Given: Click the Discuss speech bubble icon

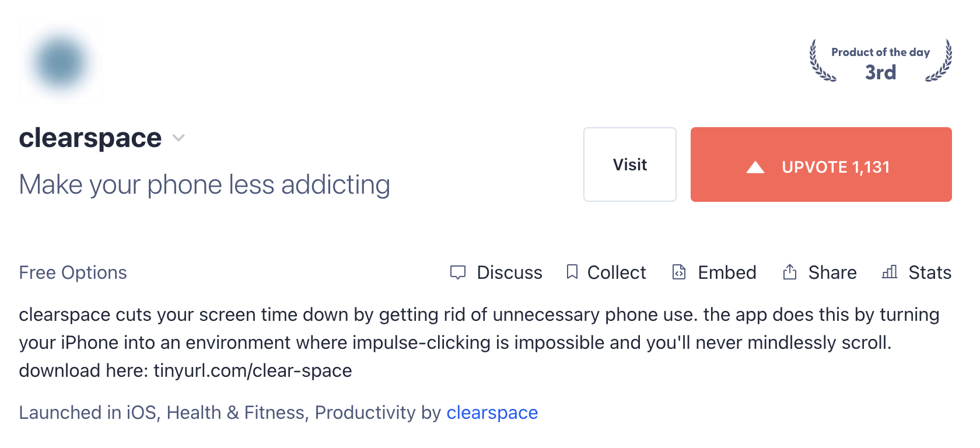Looking at the screenshot, I should tap(458, 272).
